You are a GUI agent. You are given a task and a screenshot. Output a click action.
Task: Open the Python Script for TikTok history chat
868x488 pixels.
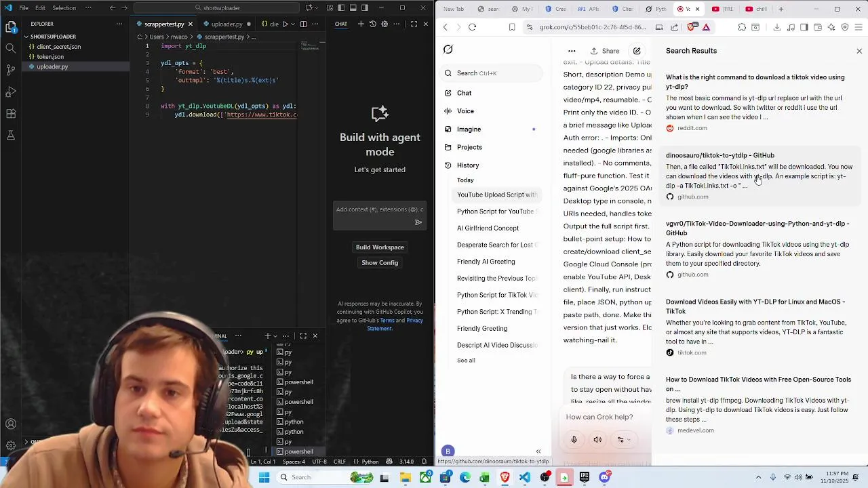[497, 295]
